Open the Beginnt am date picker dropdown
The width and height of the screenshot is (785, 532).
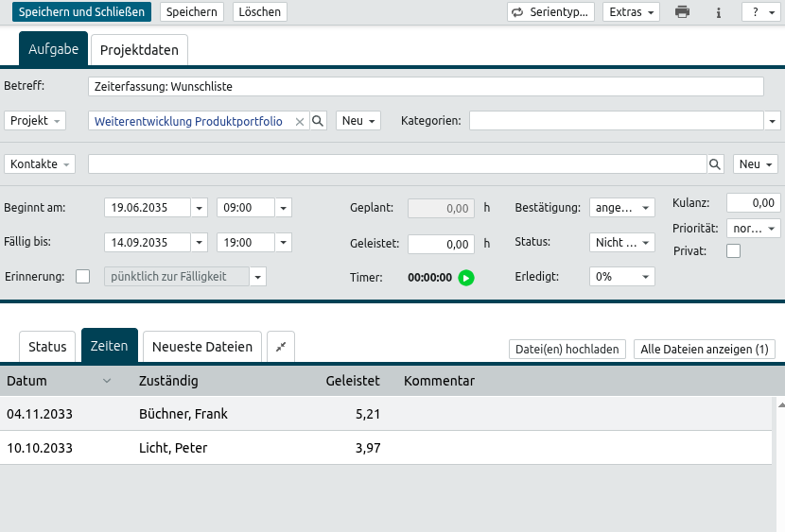pos(200,208)
